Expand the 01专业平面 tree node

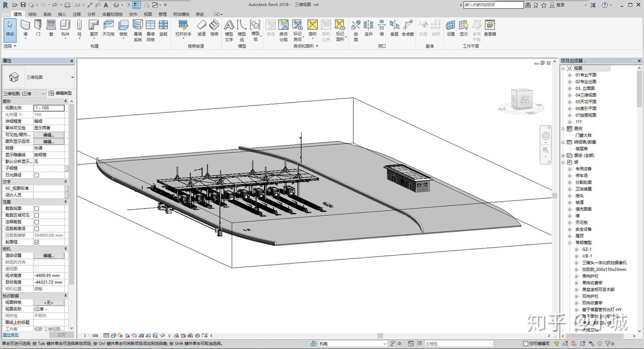click(x=570, y=75)
